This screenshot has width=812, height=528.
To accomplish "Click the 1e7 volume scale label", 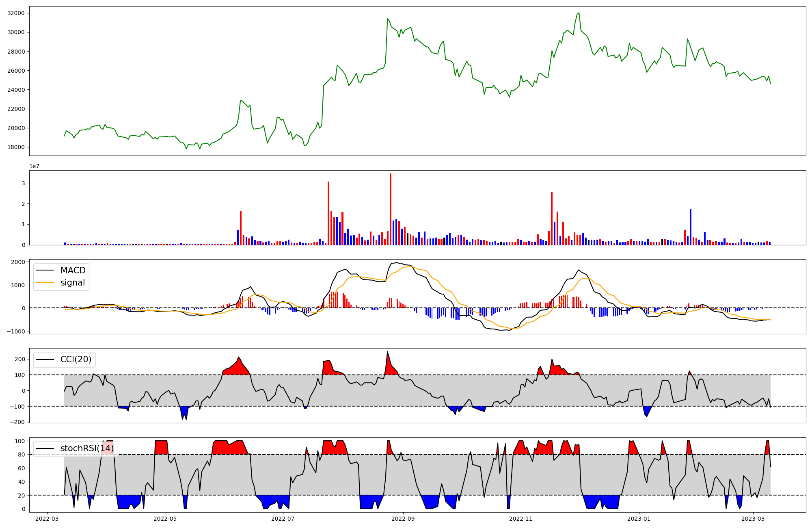I will (34, 166).
